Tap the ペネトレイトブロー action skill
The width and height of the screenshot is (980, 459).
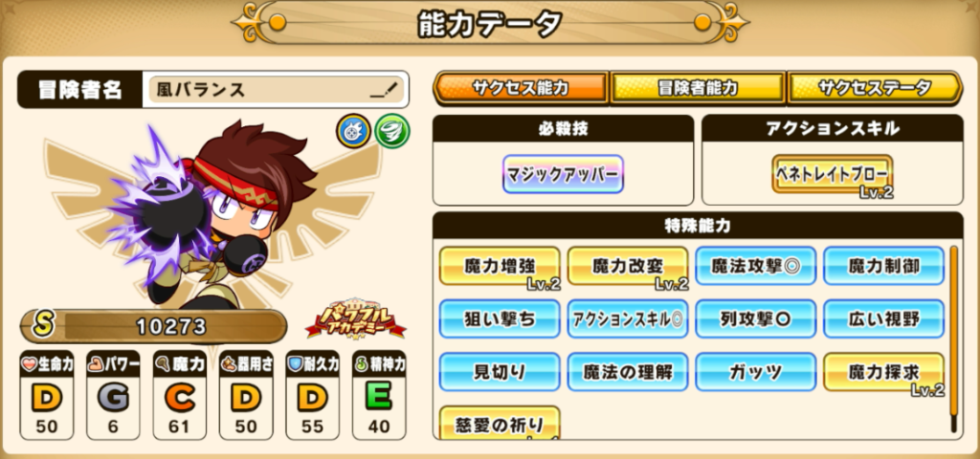tap(832, 176)
